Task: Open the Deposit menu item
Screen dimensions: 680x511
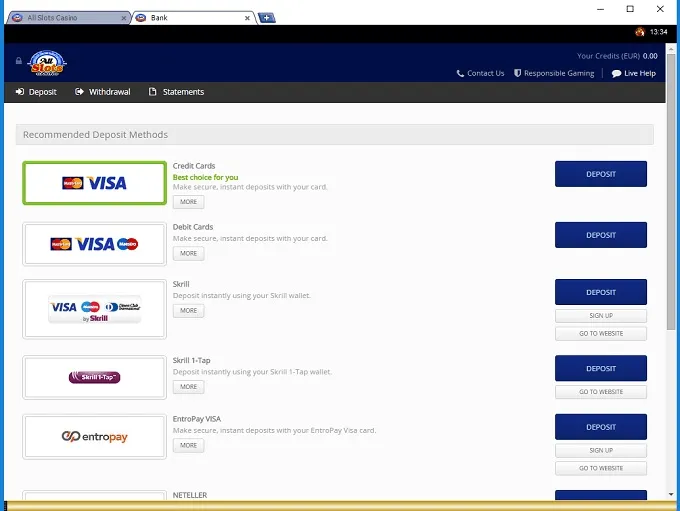Action: pos(36,92)
